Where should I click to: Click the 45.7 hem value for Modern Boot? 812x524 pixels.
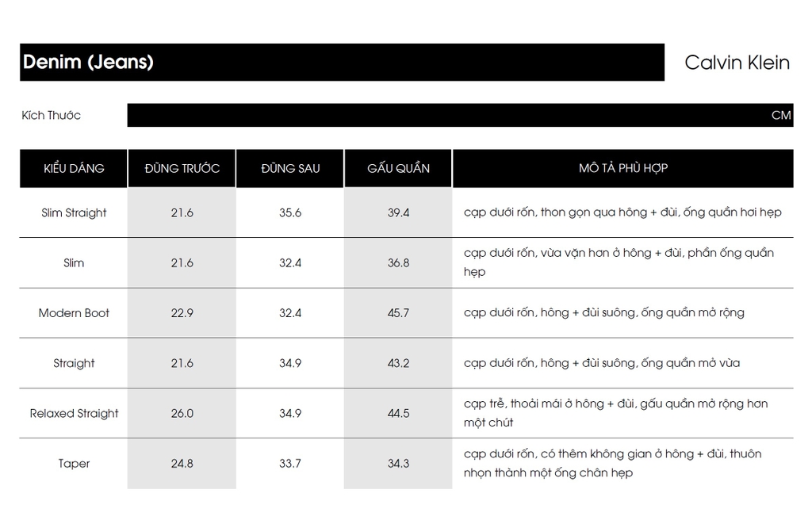[x=398, y=312]
